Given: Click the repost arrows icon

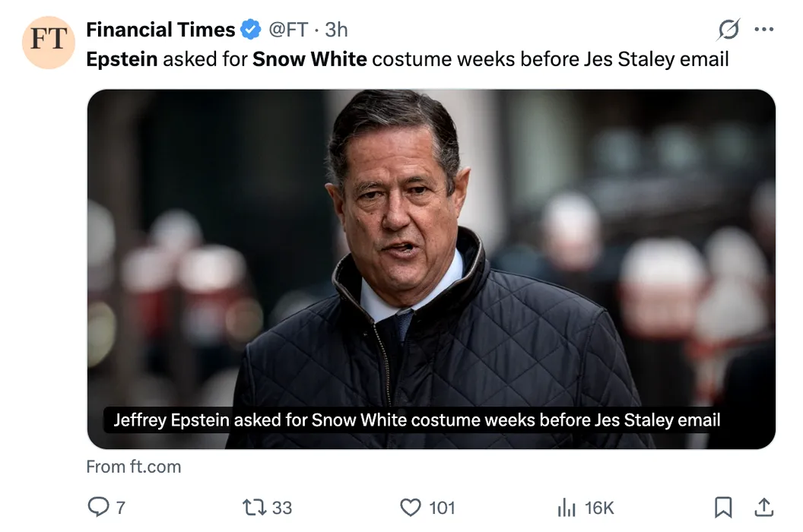Looking at the screenshot, I should coord(253,507).
